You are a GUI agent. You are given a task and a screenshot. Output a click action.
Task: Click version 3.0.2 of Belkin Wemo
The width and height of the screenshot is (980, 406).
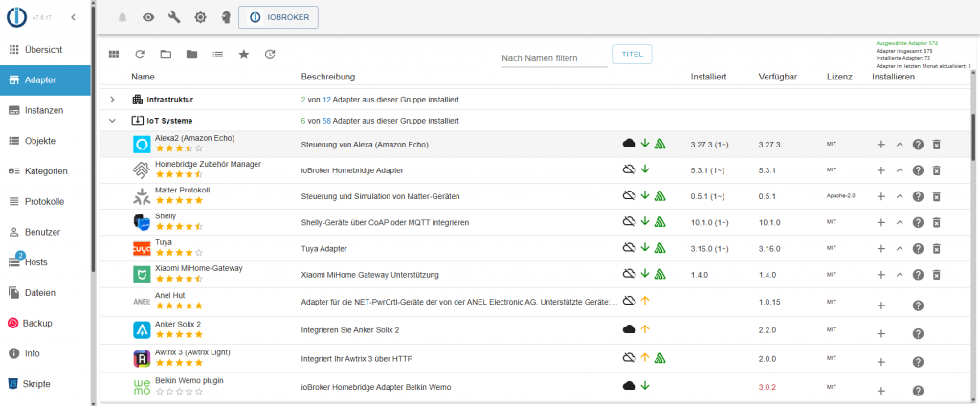[x=767, y=387]
